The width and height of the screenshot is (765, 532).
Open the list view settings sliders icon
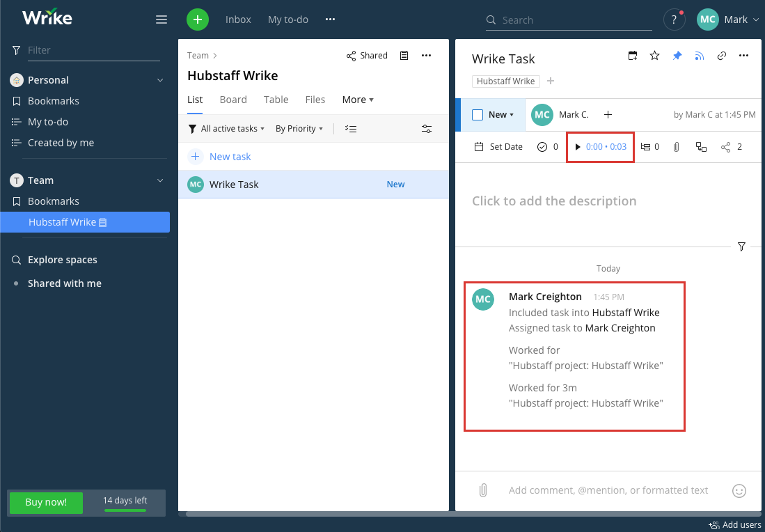click(x=427, y=129)
